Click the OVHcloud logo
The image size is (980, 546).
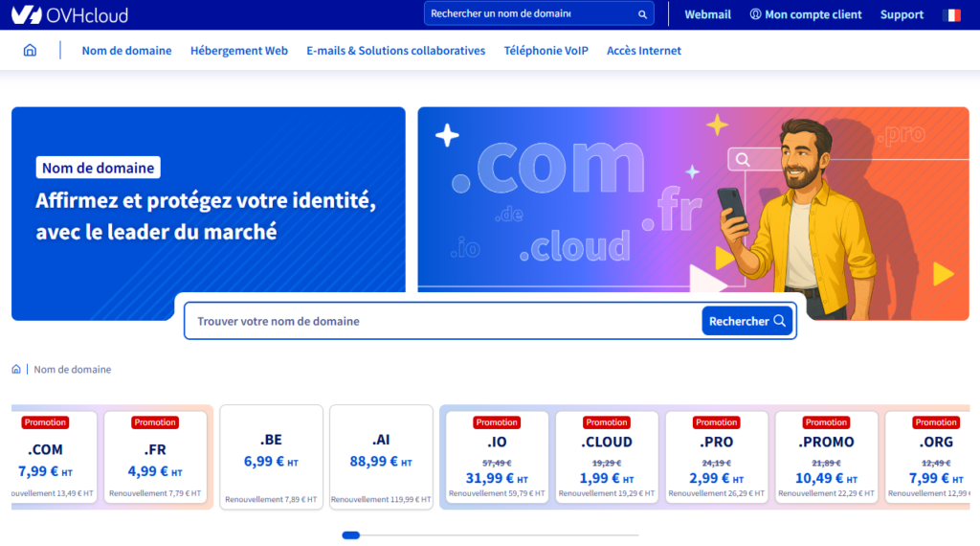coord(70,14)
